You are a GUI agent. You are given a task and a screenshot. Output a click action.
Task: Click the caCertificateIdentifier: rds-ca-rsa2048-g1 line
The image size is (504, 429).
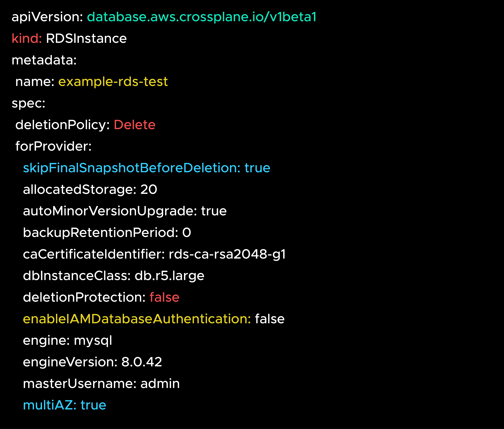(x=154, y=254)
